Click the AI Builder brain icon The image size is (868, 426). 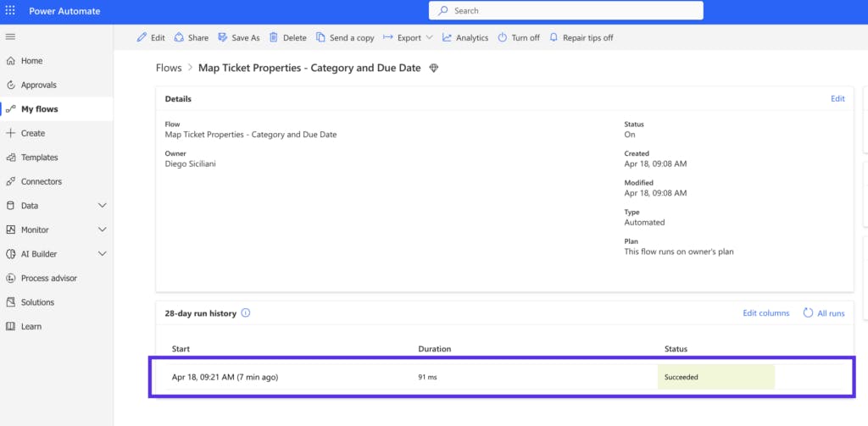(x=10, y=254)
